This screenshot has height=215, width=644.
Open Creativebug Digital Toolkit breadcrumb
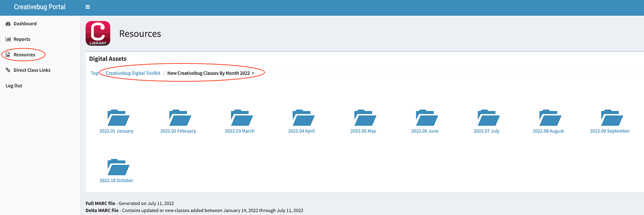(133, 73)
